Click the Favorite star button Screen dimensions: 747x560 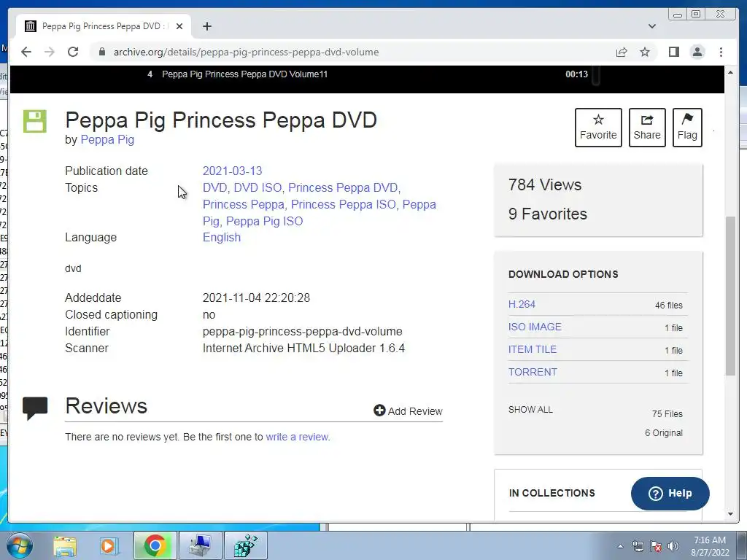598,128
